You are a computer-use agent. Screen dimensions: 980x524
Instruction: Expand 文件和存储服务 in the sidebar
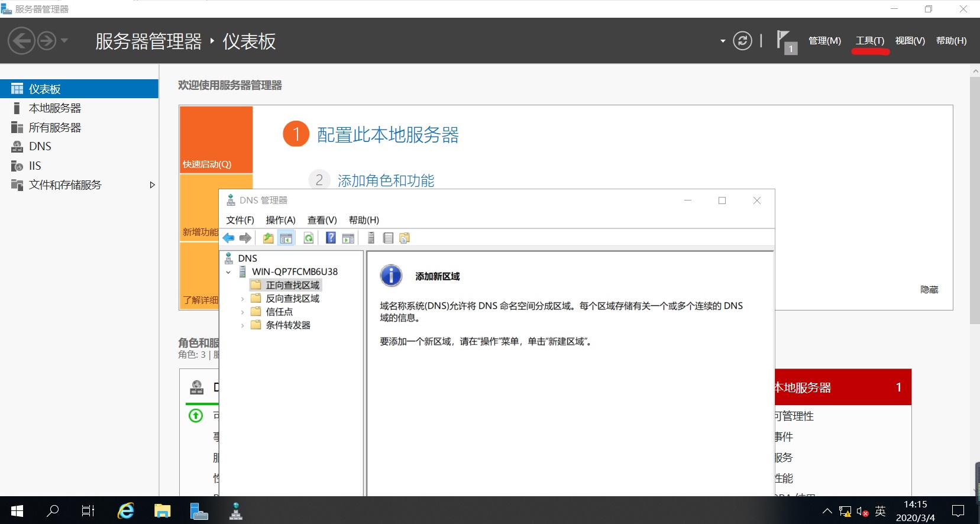pyautogui.click(x=152, y=185)
